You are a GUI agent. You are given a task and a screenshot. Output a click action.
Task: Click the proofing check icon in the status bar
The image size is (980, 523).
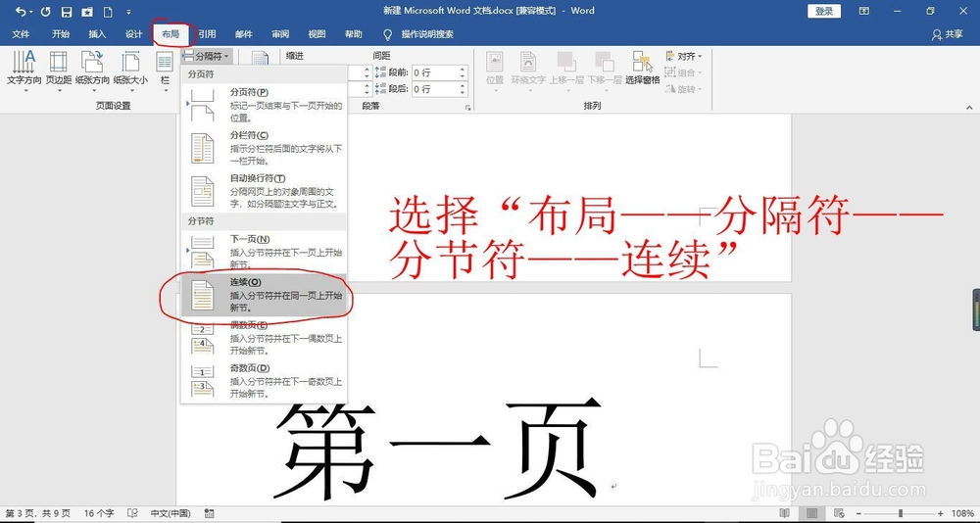(x=132, y=513)
